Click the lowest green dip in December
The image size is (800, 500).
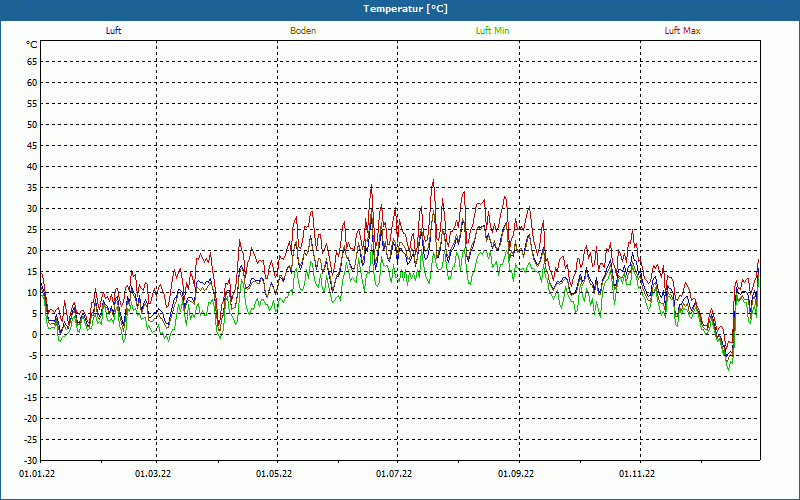(729, 370)
